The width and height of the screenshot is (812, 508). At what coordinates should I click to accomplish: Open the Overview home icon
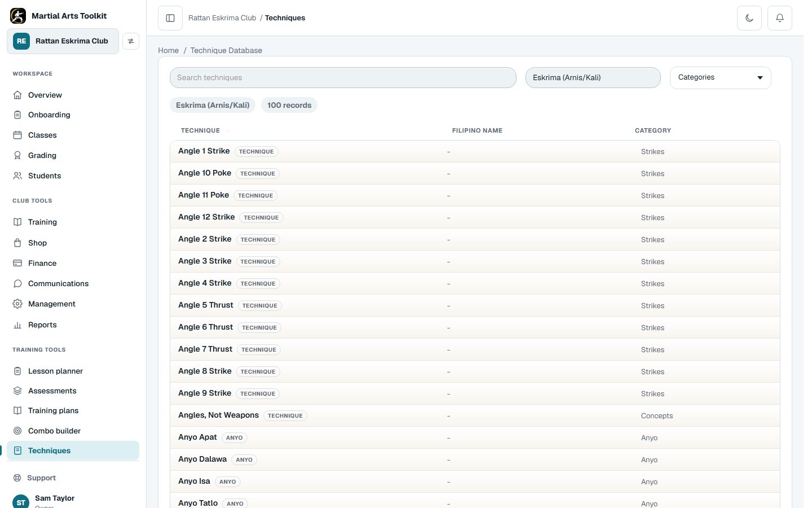[17, 95]
